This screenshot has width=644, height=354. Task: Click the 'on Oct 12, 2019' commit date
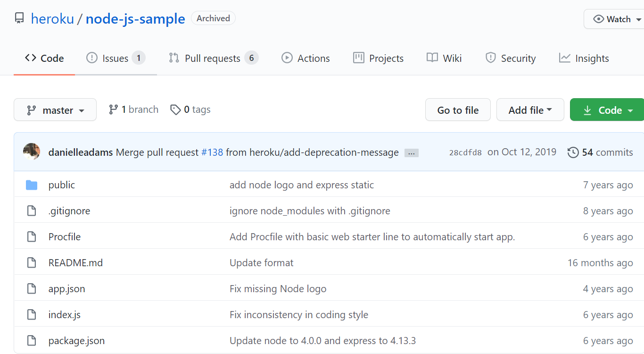[x=522, y=152]
